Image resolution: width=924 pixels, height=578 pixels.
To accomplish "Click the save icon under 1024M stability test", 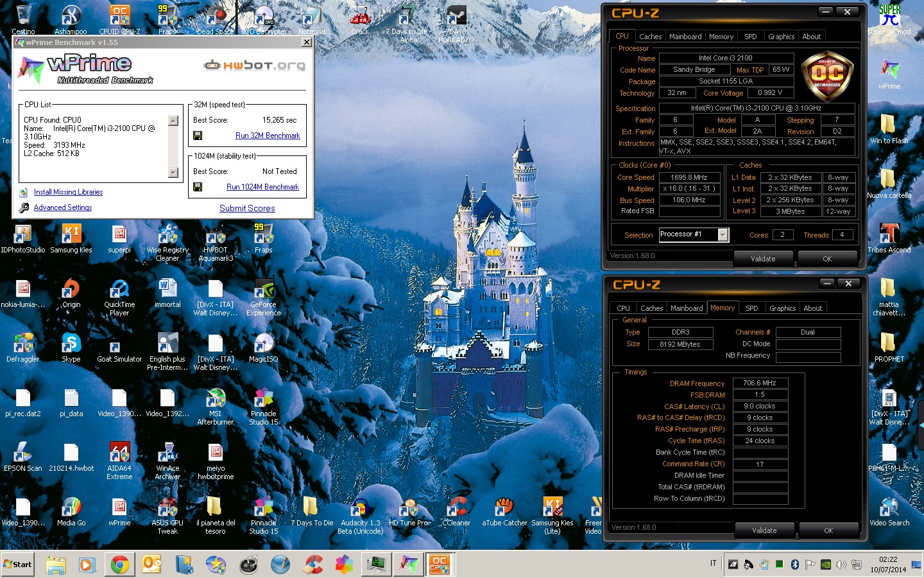I will click(x=198, y=187).
